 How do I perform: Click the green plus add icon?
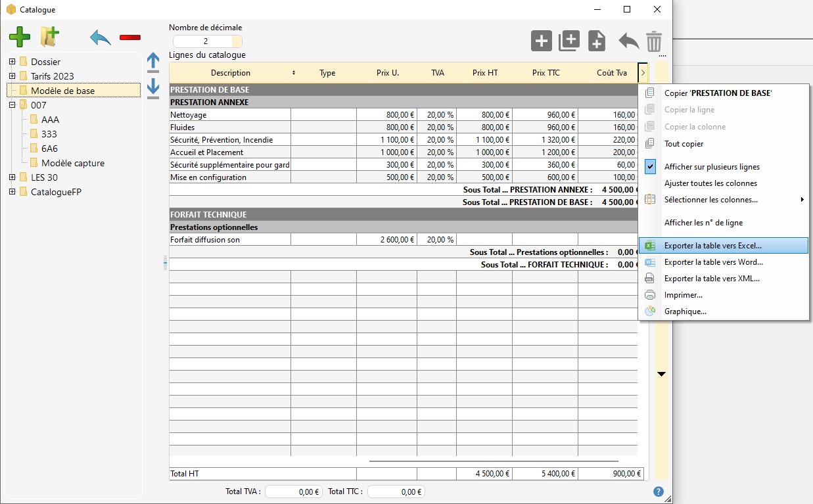pyautogui.click(x=20, y=37)
